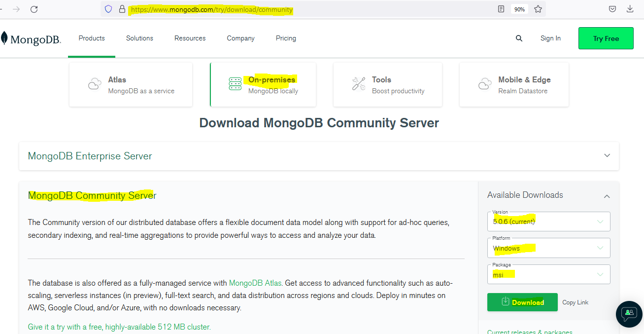Collapse the Available Downloads panel
Viewport: 644px width, 334px height.
607,196
